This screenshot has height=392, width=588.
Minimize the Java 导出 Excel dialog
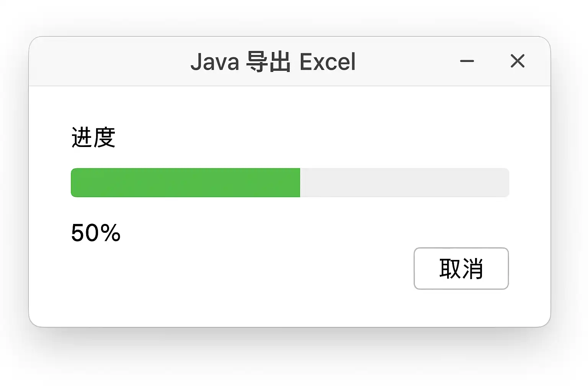pyautogui.click(x=467, y=61)
